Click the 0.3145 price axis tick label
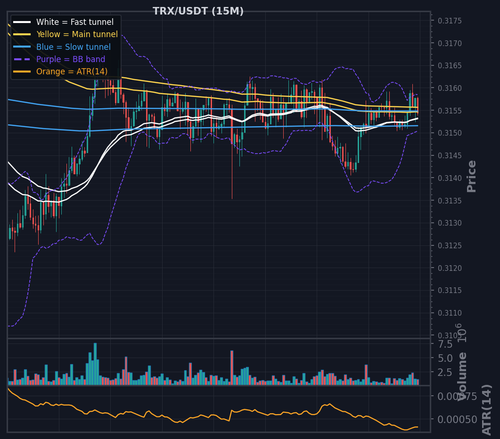Screen dimensions: 500x439 [x=450, y=155]
